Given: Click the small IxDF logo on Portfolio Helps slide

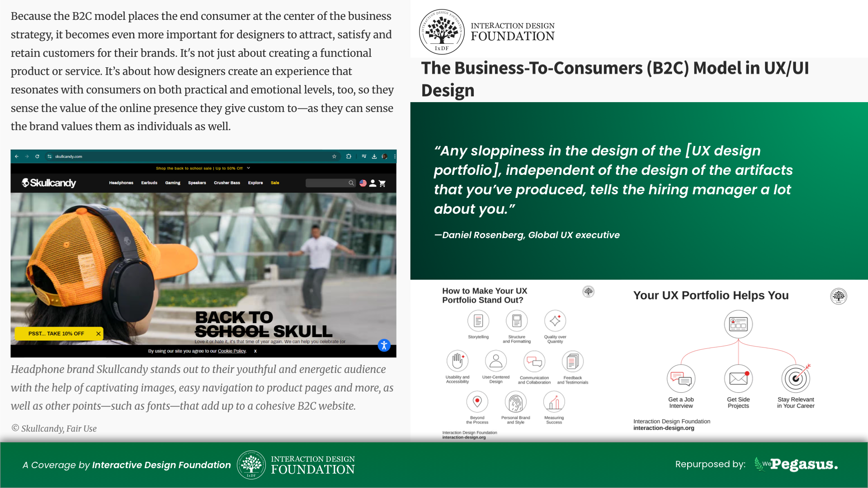Looking at the screenshot, I should 839,296.
